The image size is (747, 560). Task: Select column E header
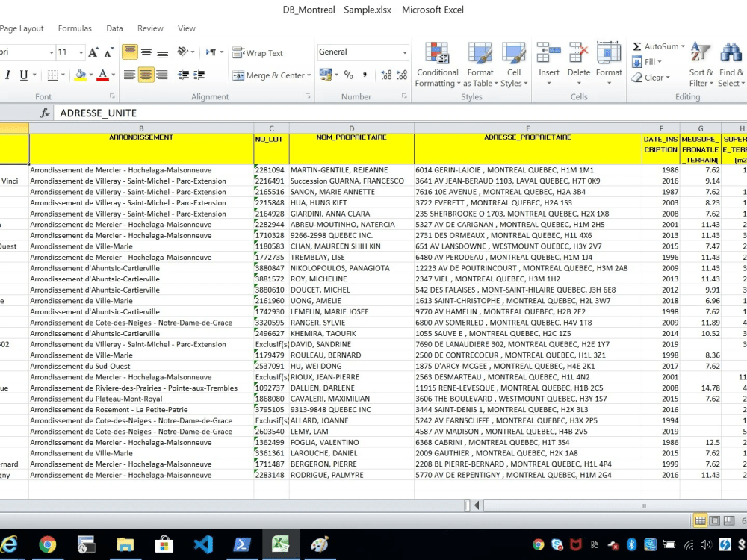[528, 128]
